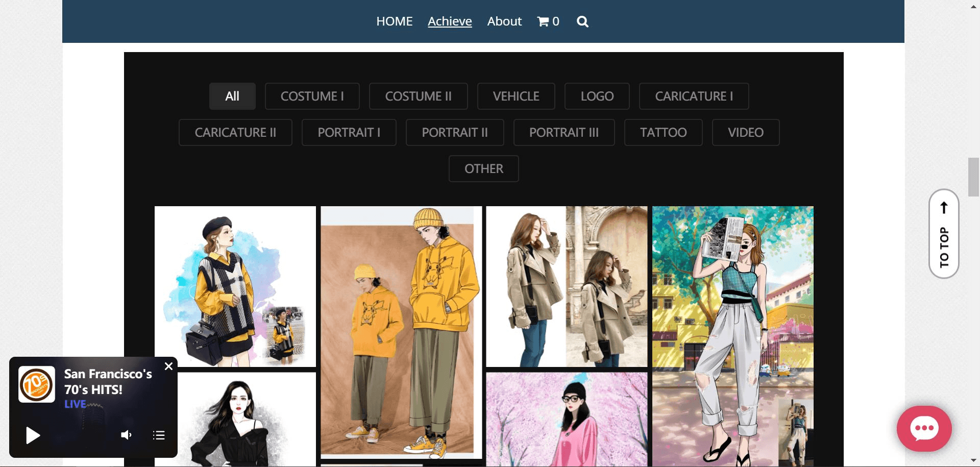Select the VIDEO category filter

[x=745, y=133]
